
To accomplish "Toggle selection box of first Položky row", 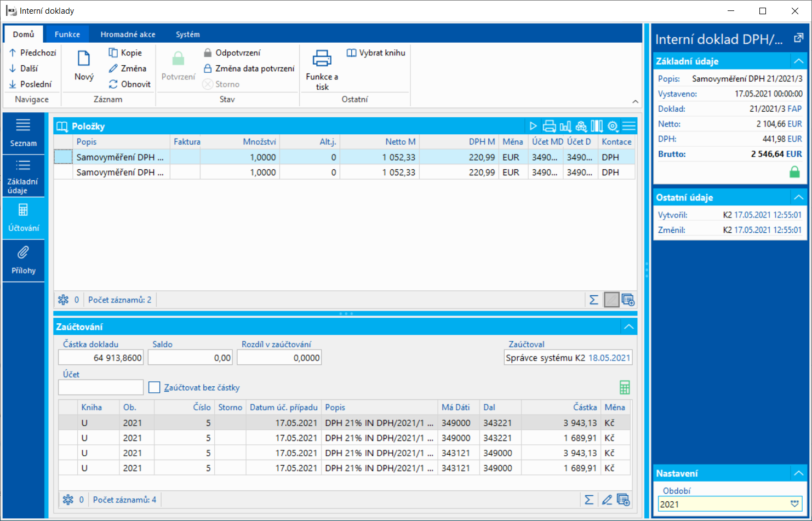I will click(64, 157).
